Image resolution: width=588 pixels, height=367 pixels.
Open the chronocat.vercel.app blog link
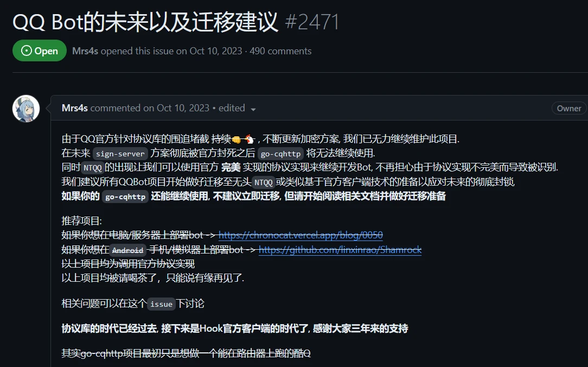click(x=301, y=235)
